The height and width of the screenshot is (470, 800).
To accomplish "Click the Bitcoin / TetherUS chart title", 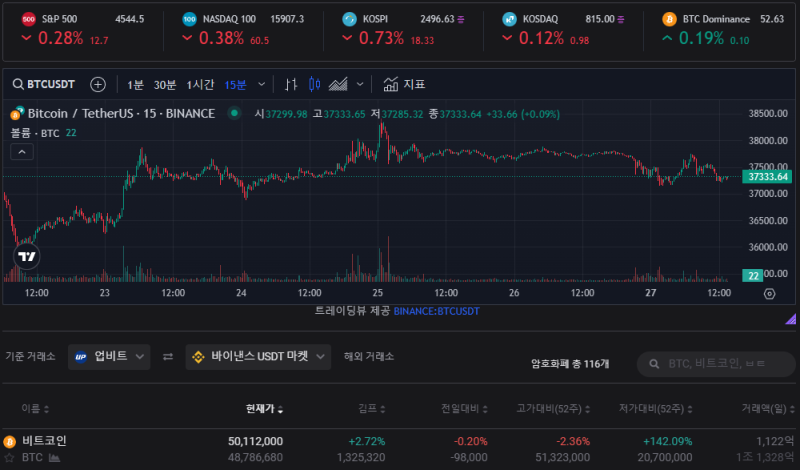I will click(121, 113).
